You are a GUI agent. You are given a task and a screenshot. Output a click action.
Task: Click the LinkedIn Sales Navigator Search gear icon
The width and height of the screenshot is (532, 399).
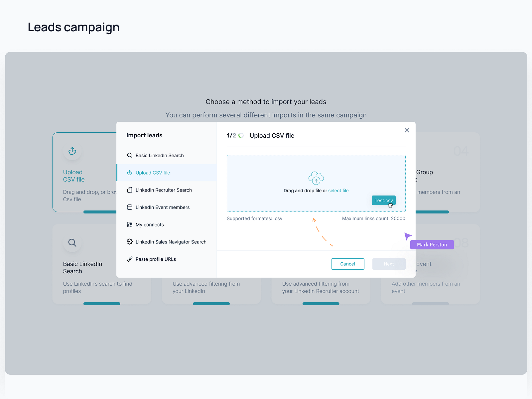[130, 242]
